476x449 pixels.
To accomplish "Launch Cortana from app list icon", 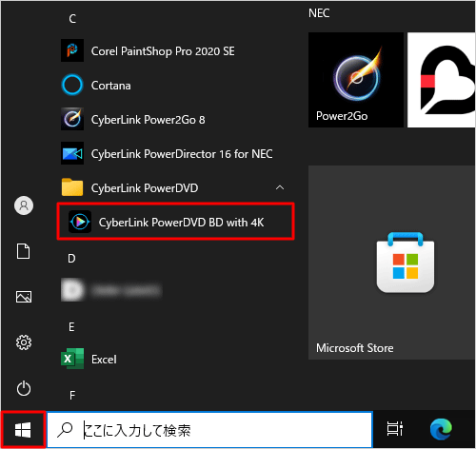I will point(72,85).
